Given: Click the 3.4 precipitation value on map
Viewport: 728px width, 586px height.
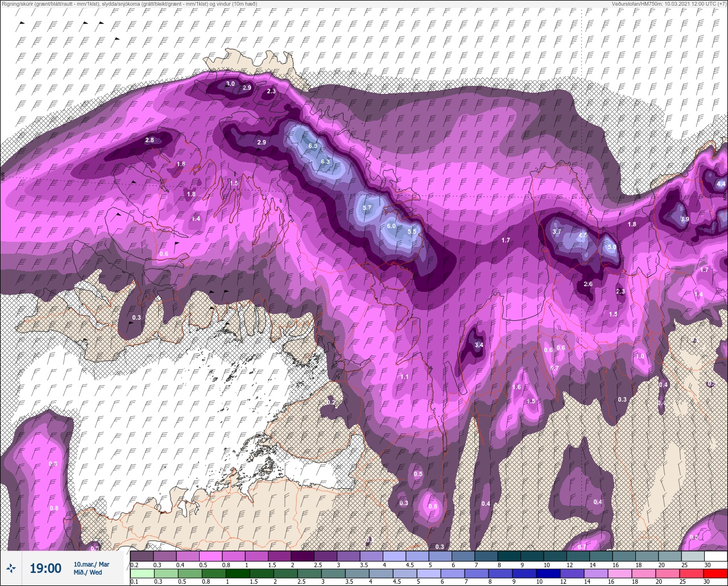Looking at the screenshot, I should [479, 345].
